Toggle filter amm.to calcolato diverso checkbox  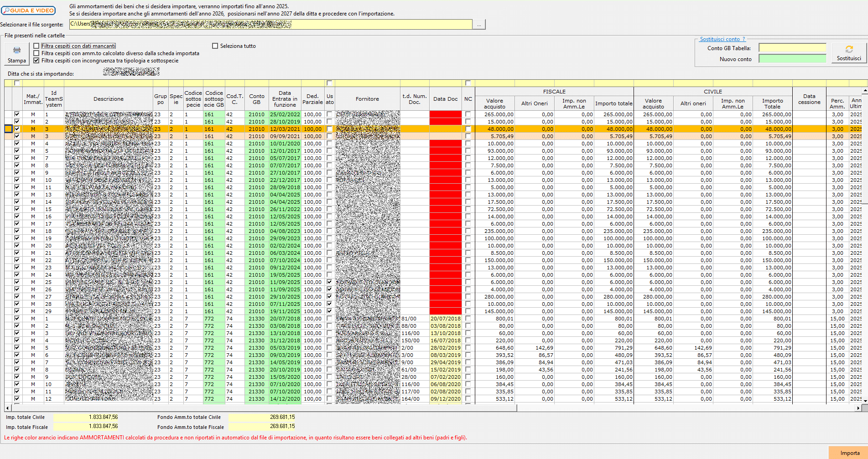36,53
